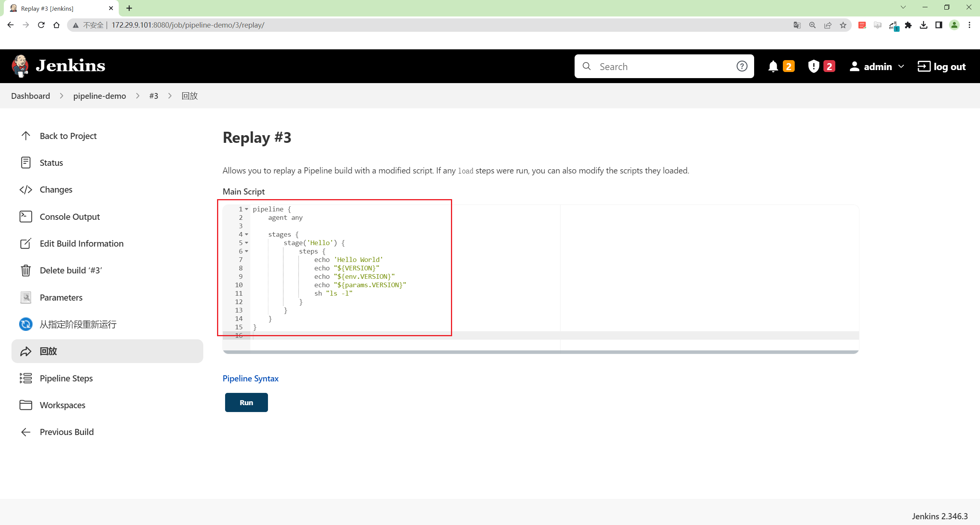The width and height of the screenshot is (980, 525).
Task: Reload the page with browser refresh icon
Action: coord(41,25)
